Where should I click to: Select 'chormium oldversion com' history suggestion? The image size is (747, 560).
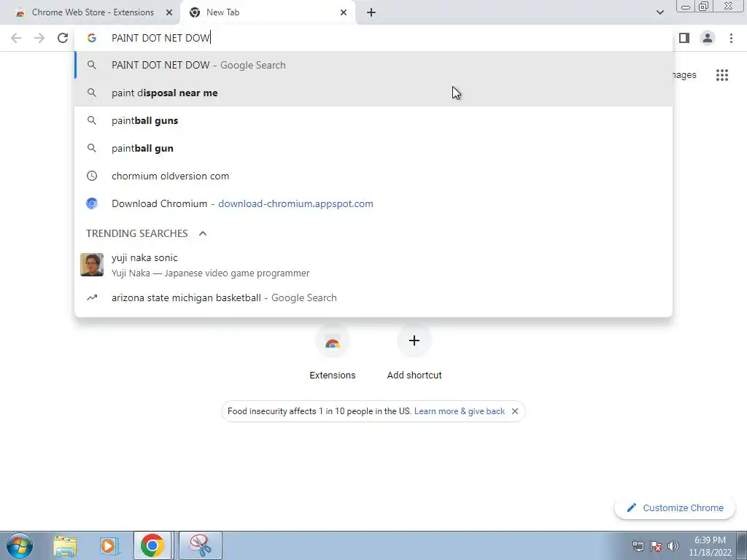pyautogui.click(x=373, y=176)
